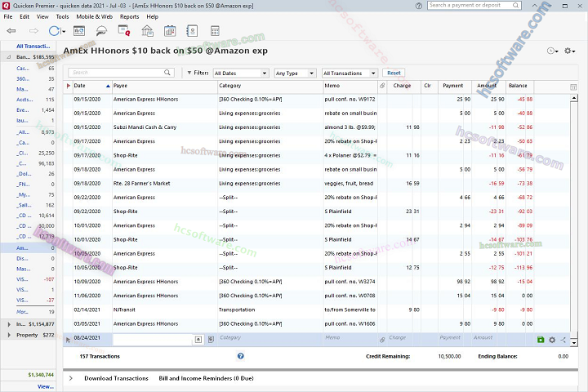Viewport: 588px width, 392px height.
Task: Click the green Save transaction icon
Action: (x=541, y=340)
